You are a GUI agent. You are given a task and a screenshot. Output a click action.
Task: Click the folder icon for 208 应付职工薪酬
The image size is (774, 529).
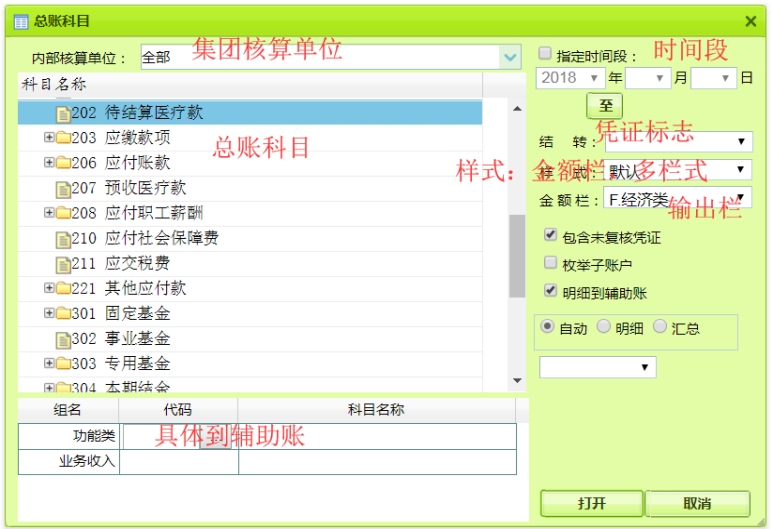coord(62,213)
